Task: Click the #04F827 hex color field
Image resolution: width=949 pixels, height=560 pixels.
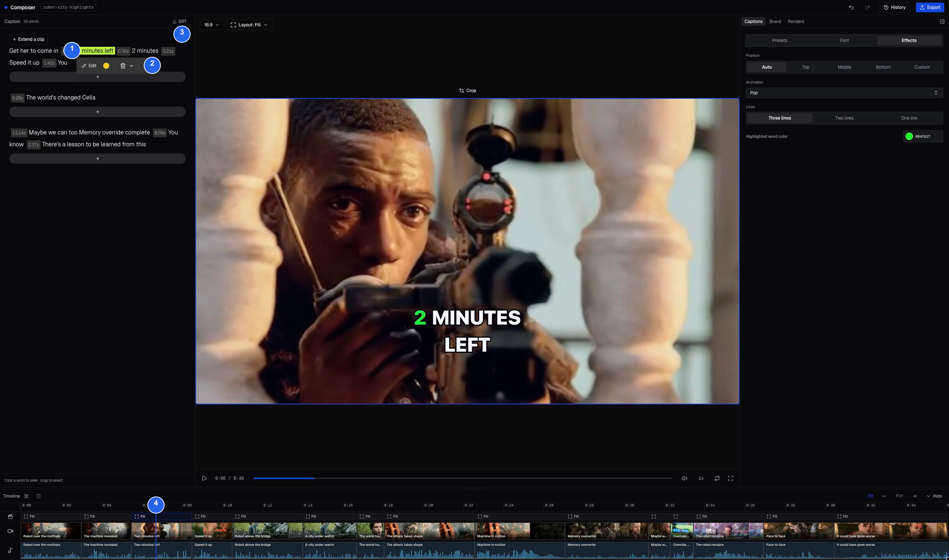Action: click(x=923, y=137)
